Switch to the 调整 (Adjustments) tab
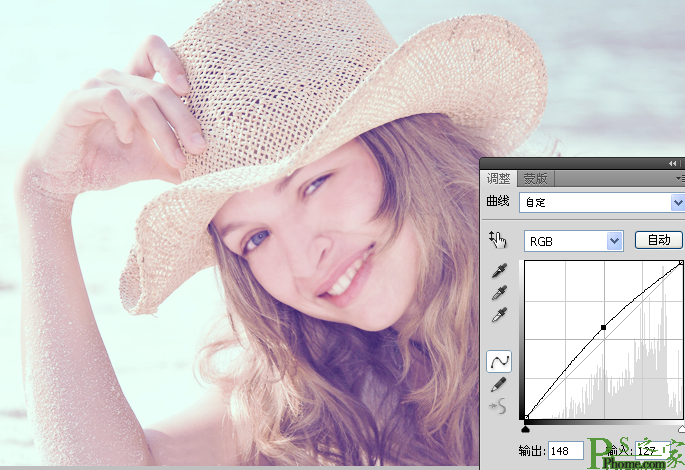The image size is (685, 470). tap(498, 179)
